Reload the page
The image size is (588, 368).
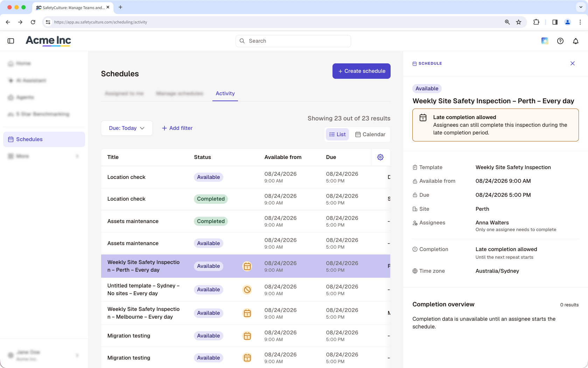[x=33, y=22]
